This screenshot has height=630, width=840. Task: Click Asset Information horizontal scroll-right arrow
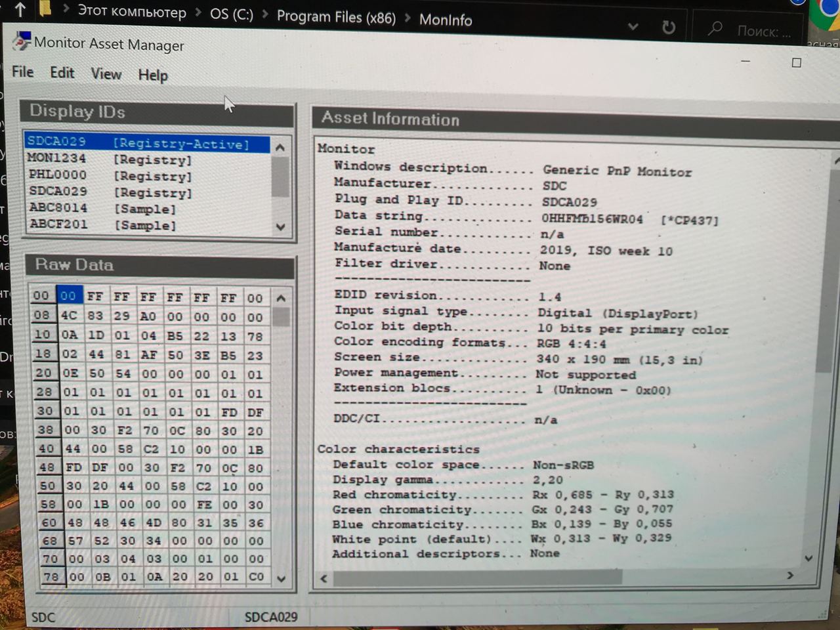pos(790,576)
